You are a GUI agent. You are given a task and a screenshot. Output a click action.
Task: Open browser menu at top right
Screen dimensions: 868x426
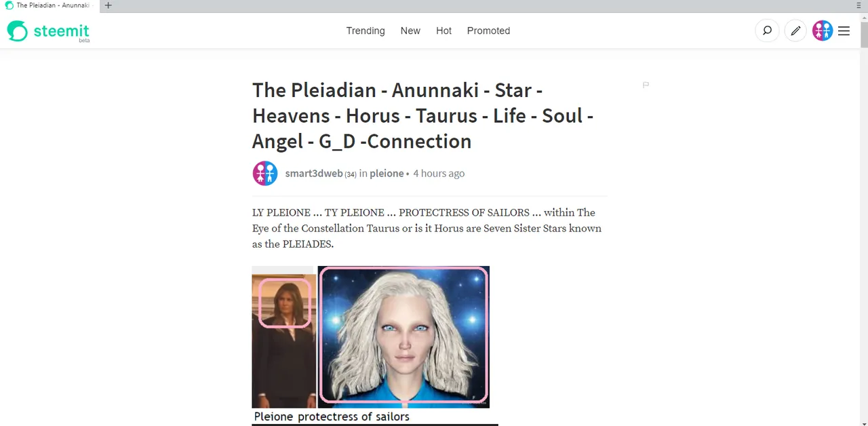[x=859, y=5]
